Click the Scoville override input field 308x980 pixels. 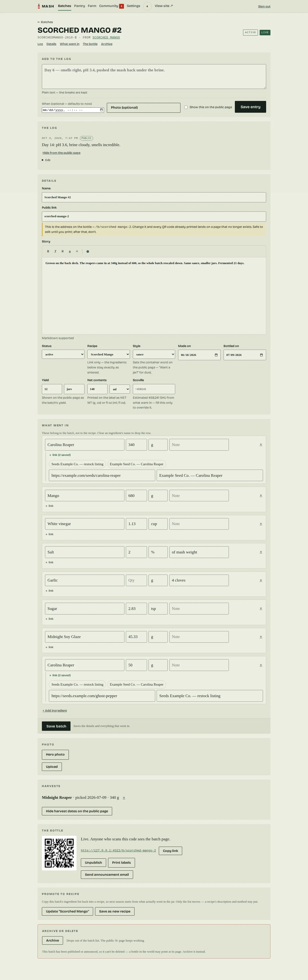(x=154, y=389)
